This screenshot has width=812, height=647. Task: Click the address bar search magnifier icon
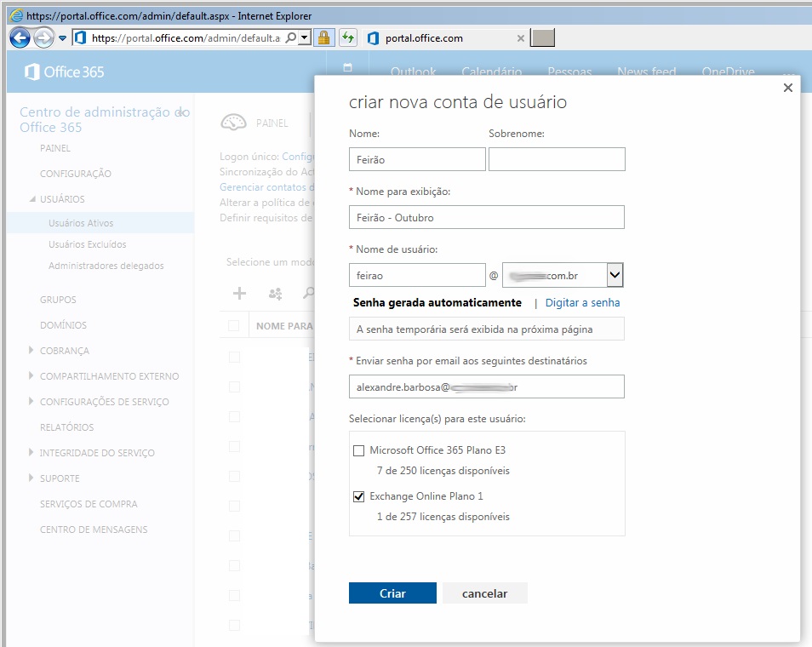coord(291,37)
